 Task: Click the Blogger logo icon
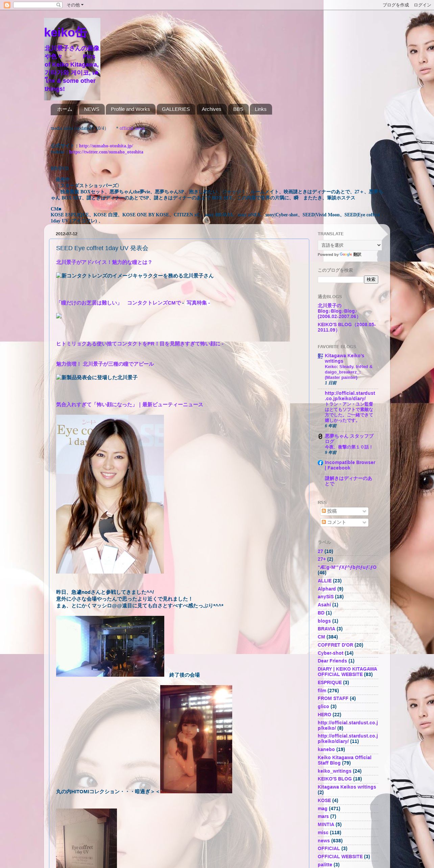(7, 5)
